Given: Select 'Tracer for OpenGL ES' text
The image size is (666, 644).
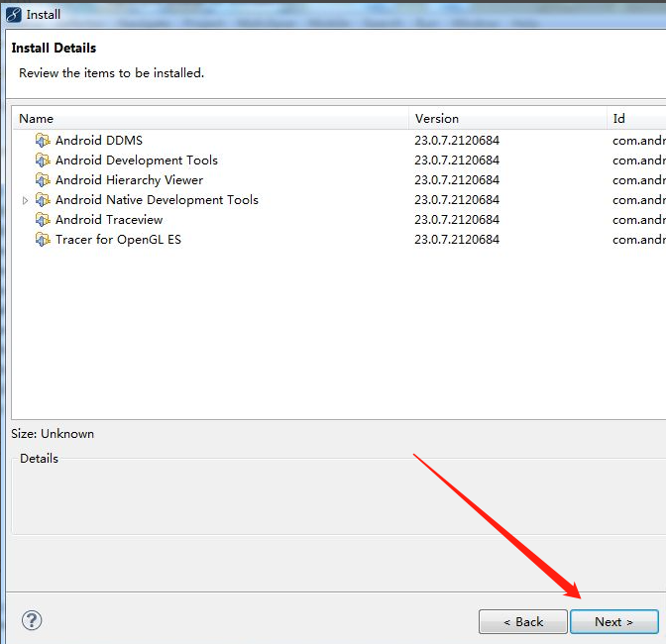Looking at the screenshot, I should coord(118,240).
